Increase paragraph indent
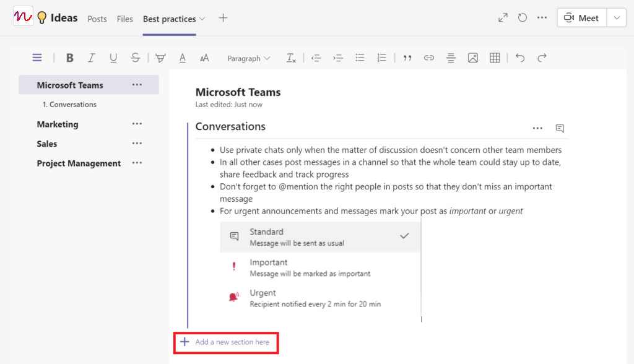This screenshot has width=634, height=364. pyautogui.click(x=338, y=58)
